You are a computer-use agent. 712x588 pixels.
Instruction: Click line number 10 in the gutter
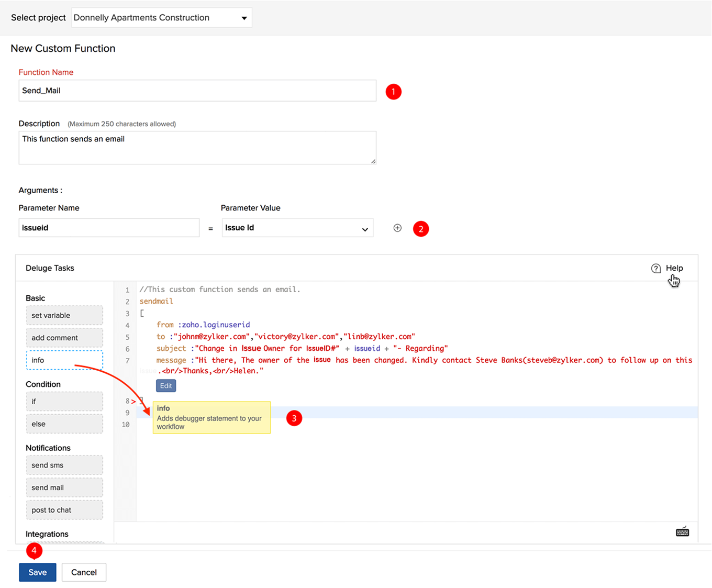[x=126, y=425]
